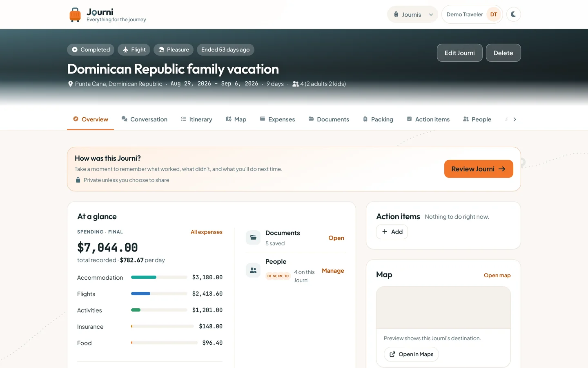
Task: Click the Flight tag chip
Action: (x=134, y=49)
